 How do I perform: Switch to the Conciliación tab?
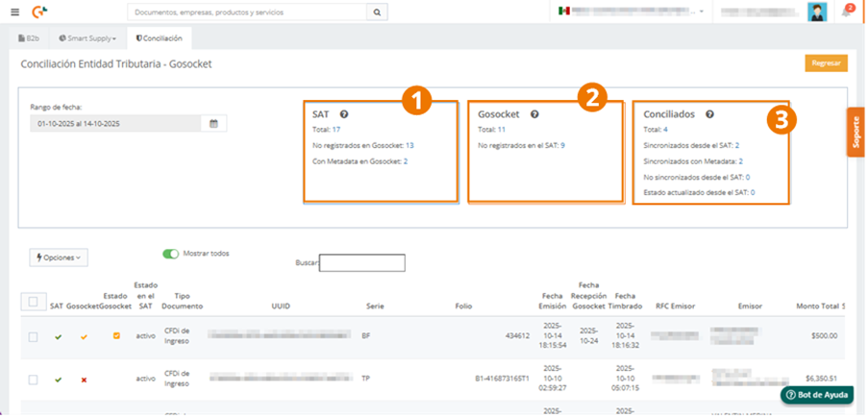pos(159,38)
